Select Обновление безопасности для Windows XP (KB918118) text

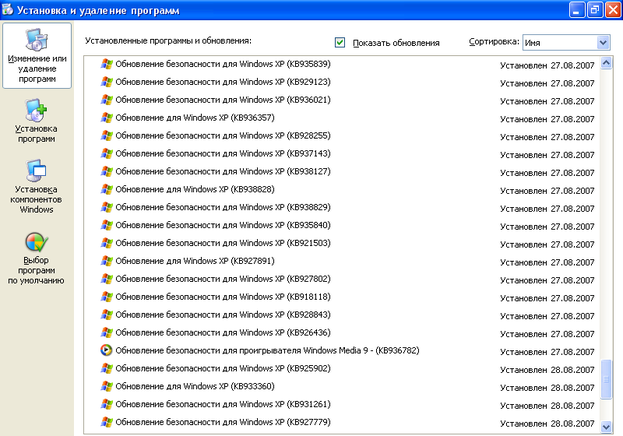coord(223,296)
